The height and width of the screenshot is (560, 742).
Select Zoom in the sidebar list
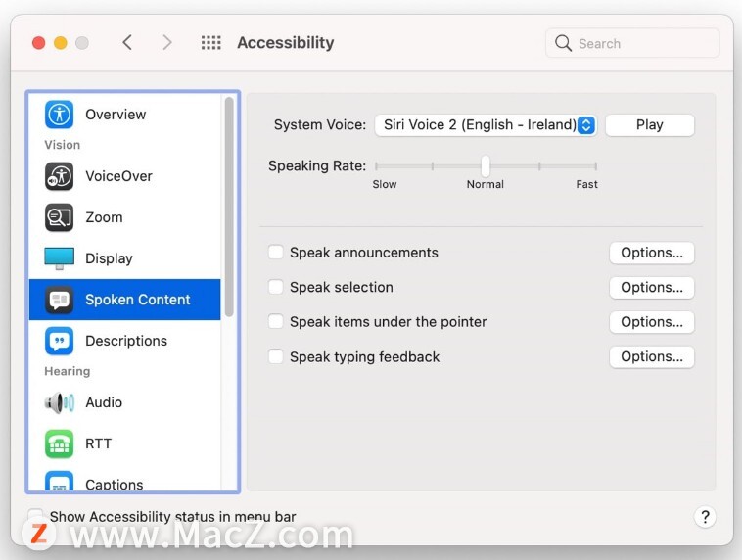click(125, 217)
